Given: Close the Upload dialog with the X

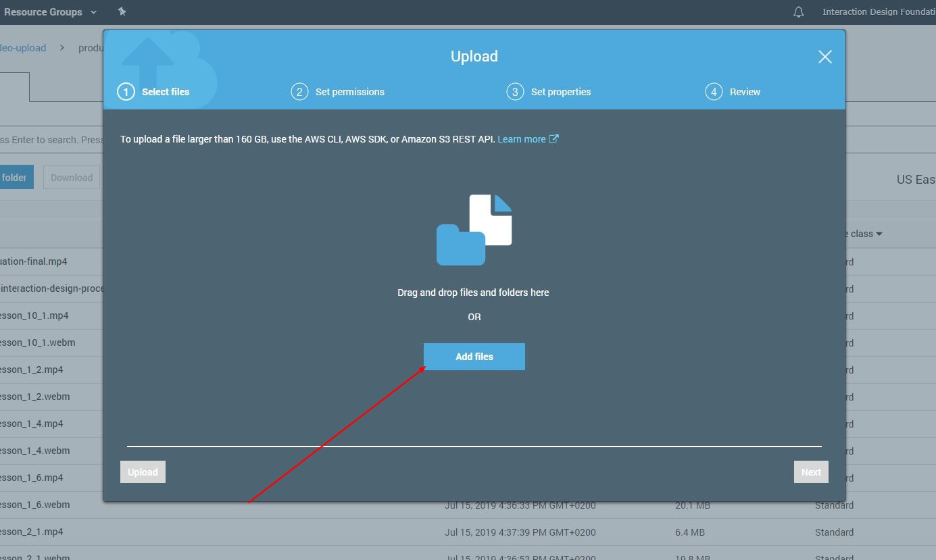Looking at the screenshot, I should (x=824, y=57).
